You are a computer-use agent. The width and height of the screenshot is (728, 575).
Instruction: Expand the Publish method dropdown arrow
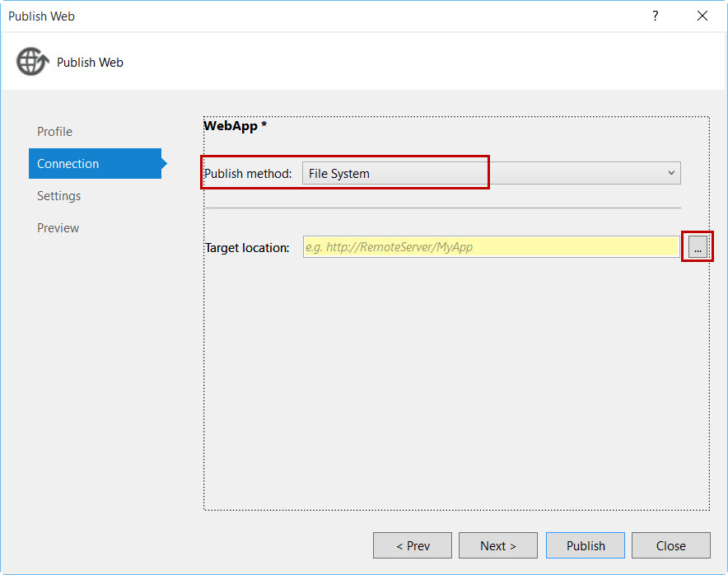click(671, 173)
